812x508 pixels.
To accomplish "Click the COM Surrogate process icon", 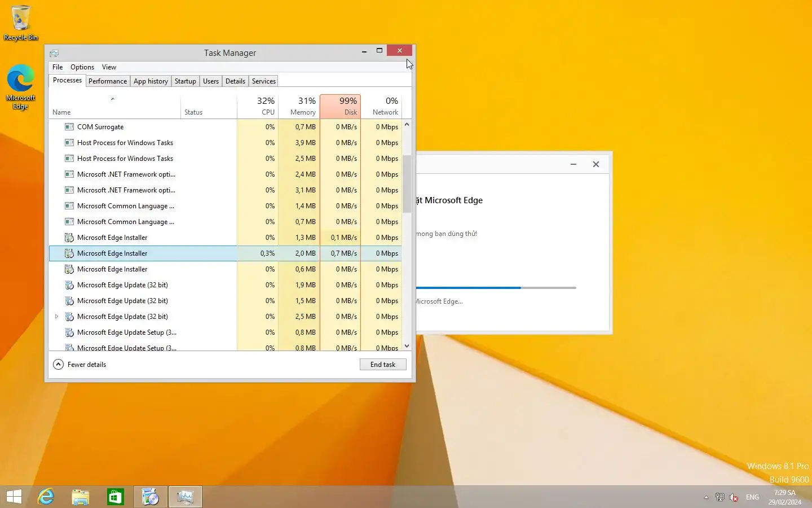I will [69, 127].
